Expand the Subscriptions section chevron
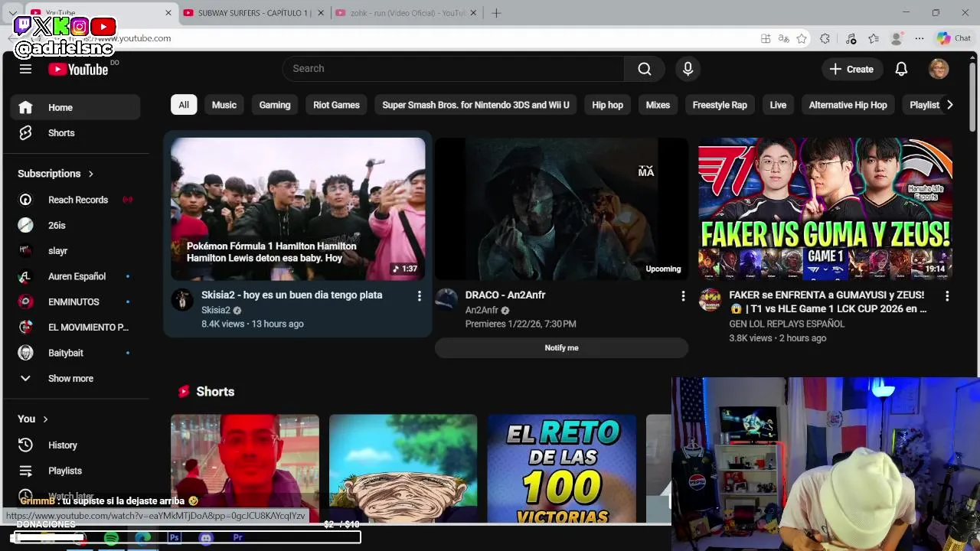Viewport: 980px width, 551px height. point(91,174)
